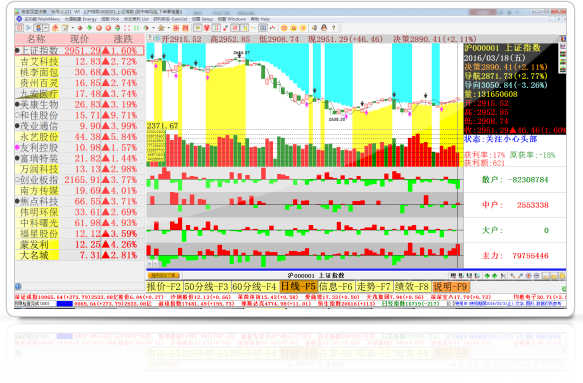
Task: Click the orange button left of chart title
Action: (164, 276)
